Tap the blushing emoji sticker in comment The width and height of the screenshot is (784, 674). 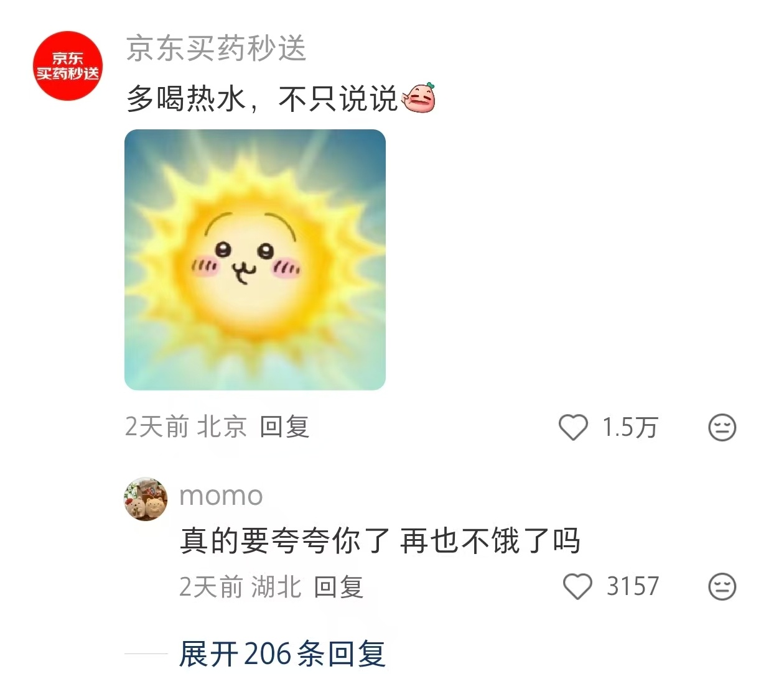(x=419, y=98)
